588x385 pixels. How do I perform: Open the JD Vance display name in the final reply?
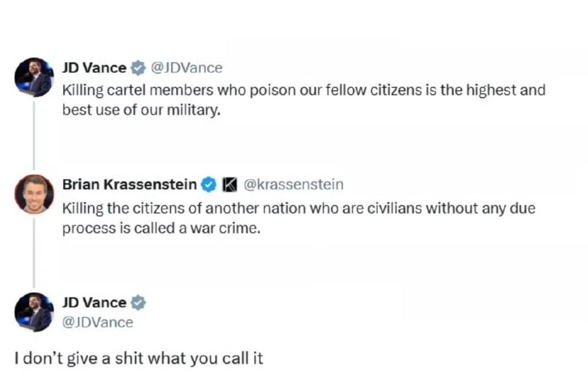click(94, 303)
